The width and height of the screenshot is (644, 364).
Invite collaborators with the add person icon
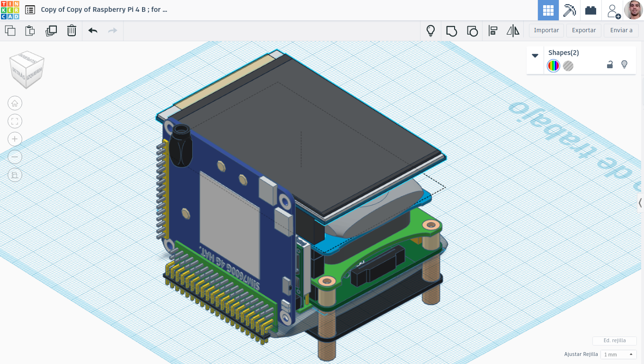click(x=613, y=10)
